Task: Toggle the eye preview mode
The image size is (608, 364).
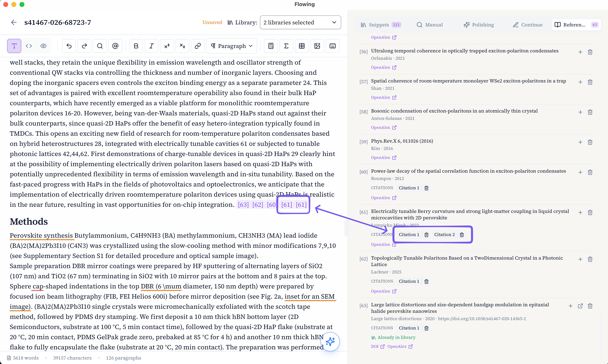Action: pos(43,46)
